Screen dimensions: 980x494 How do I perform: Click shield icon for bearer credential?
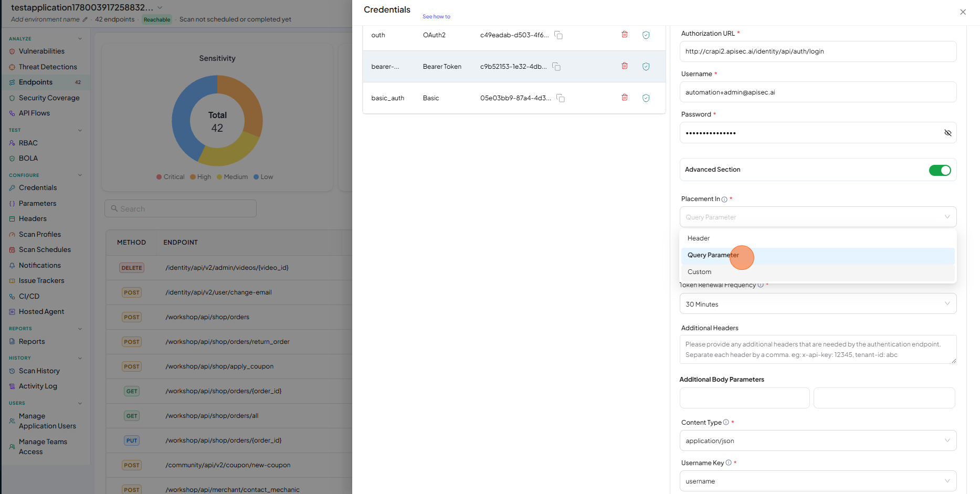point(646,67)
